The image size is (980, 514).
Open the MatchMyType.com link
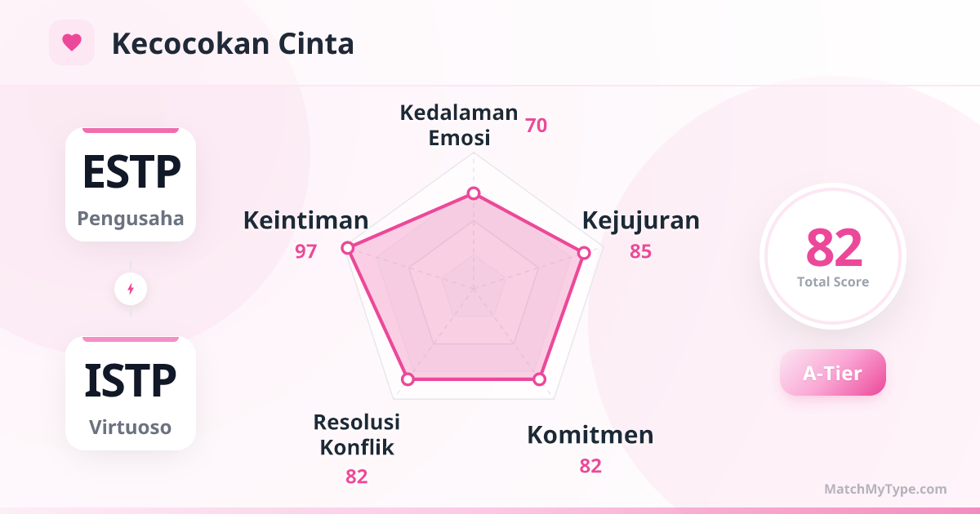point(885,490)
